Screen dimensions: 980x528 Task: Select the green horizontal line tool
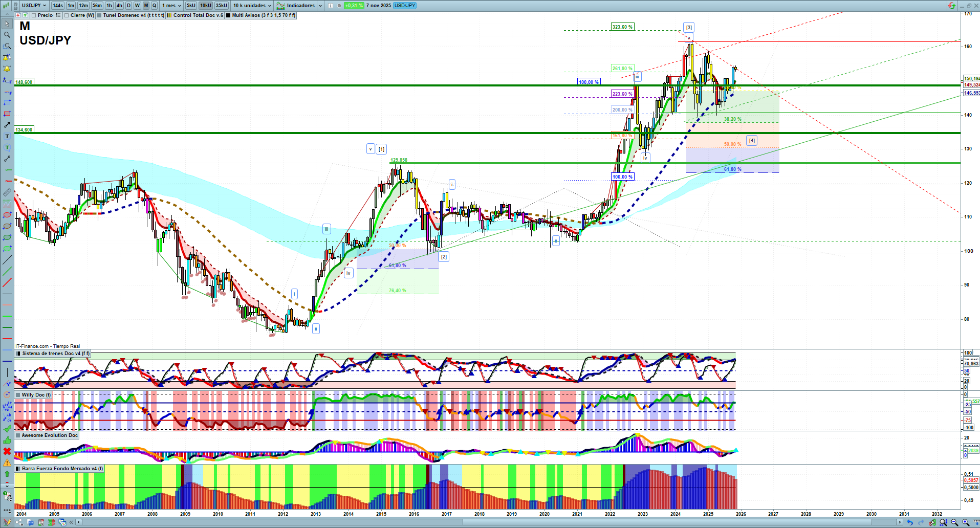coord(7,170)
